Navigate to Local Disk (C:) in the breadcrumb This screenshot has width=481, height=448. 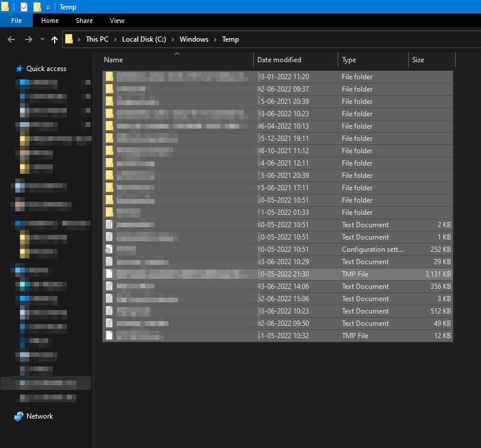point(144,39)
